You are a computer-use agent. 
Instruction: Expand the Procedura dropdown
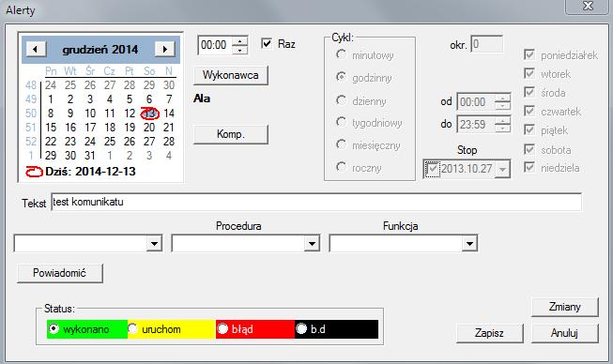tap(312, 244)
